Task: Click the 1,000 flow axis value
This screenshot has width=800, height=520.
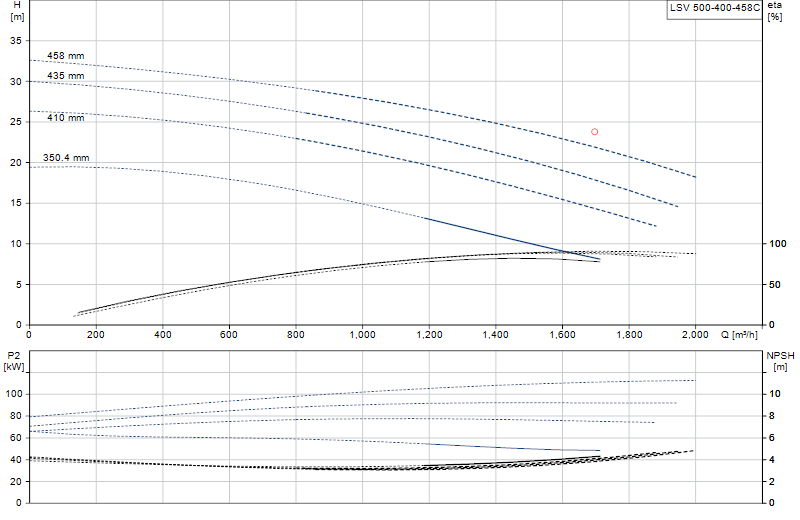Action: click(x=362, y=335)
